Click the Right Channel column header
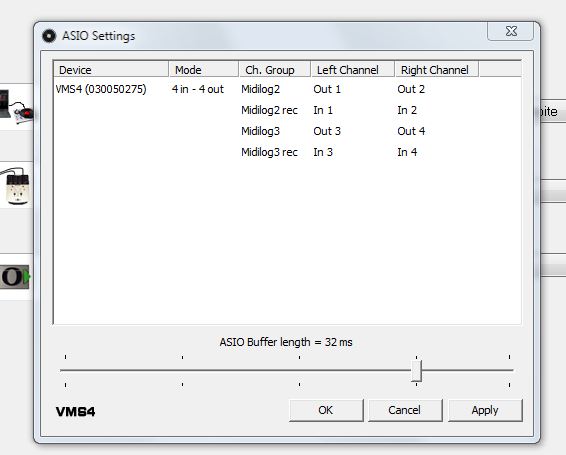Screen dimensions: 566x455 tap(436, 69)
